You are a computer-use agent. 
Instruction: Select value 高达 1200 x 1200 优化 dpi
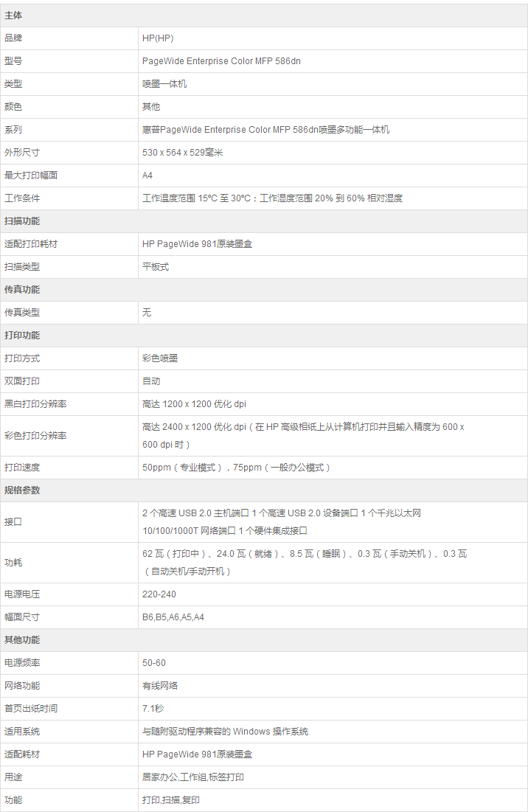tap(194, 404)
